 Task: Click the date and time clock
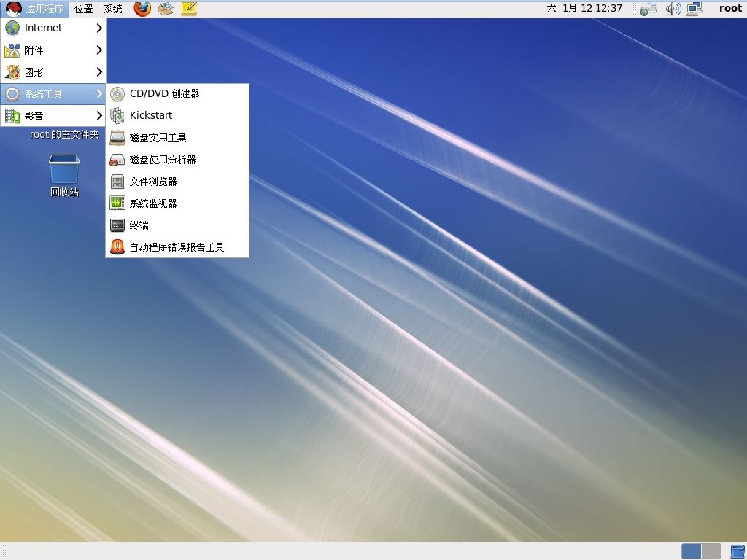pyautogui.click(x=584, y=9)
